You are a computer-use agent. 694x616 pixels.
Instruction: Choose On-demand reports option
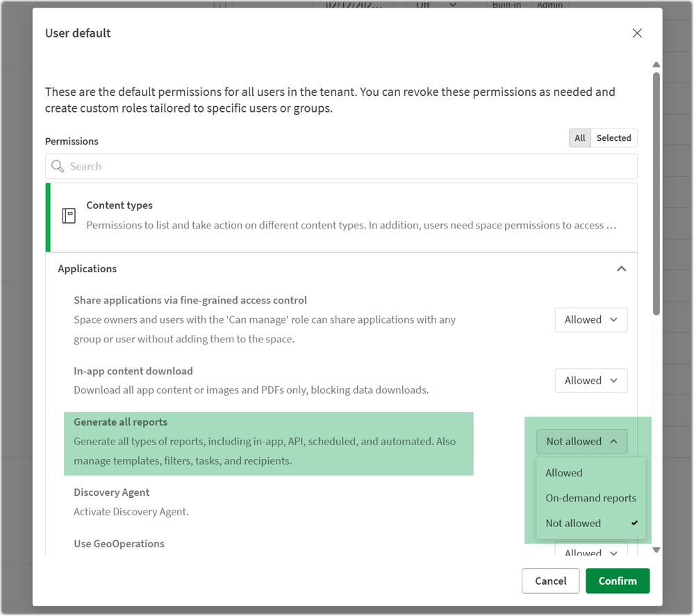590,498
